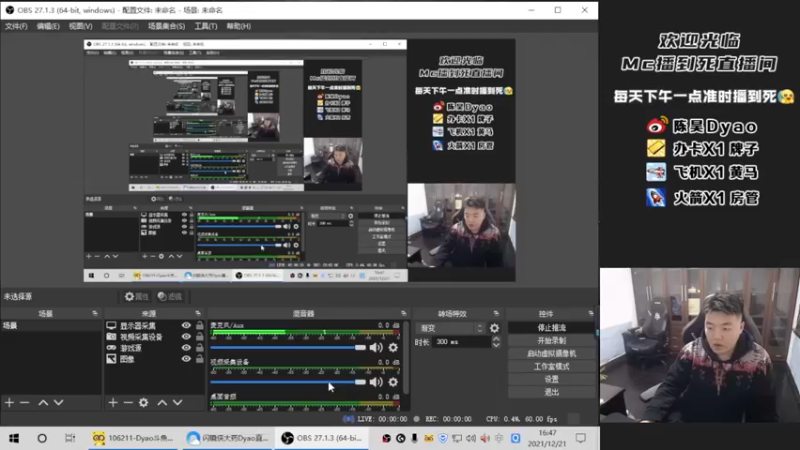Image resolution: width=800 pixels, height=450 pixels.
Task: Add a new source in 来源 panel
Action: pos(113,403)
